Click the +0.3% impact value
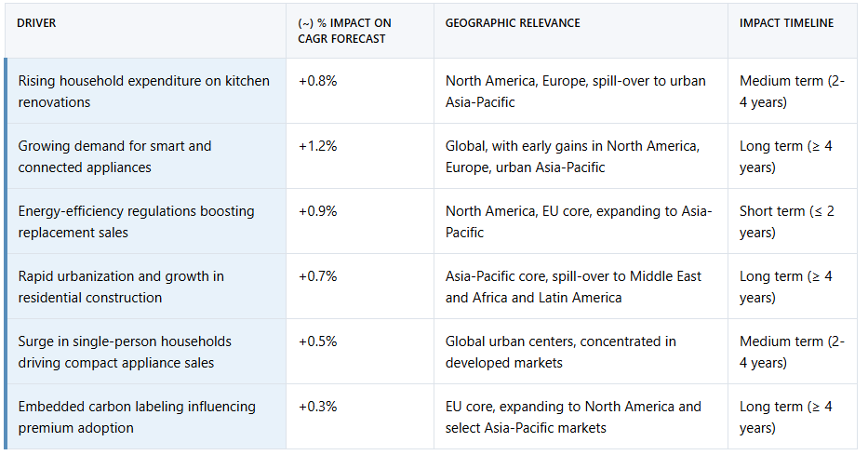The height and width of the screenshot is (455, 868). (x=317, y=407)
